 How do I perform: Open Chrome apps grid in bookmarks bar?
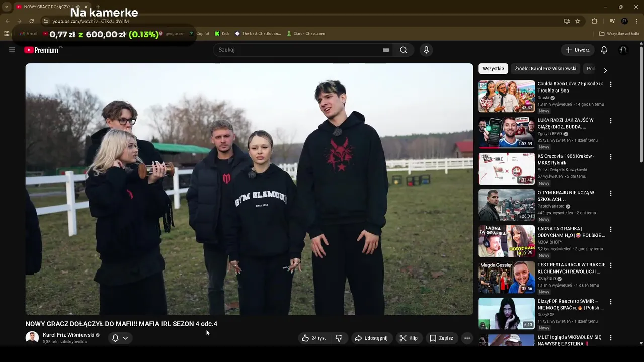7,34
